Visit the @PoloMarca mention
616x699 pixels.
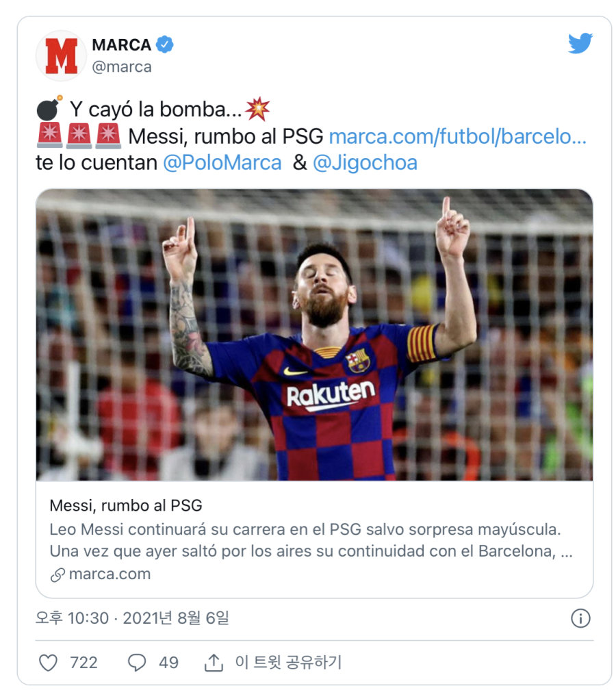point(222,163)
